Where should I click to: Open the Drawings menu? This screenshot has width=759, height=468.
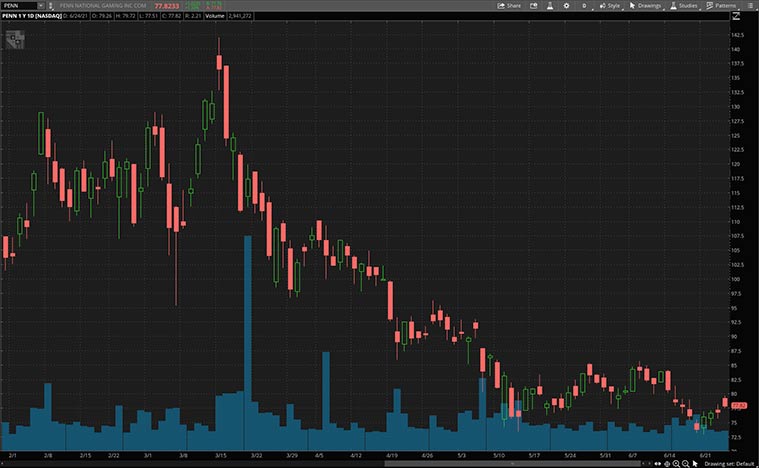(645, 5)
